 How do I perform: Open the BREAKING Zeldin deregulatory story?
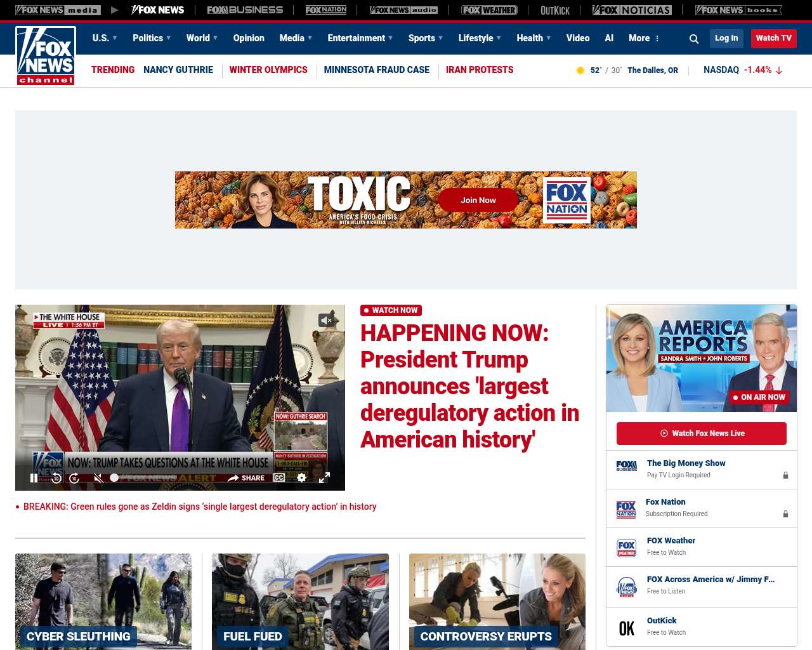coord(200,507)
